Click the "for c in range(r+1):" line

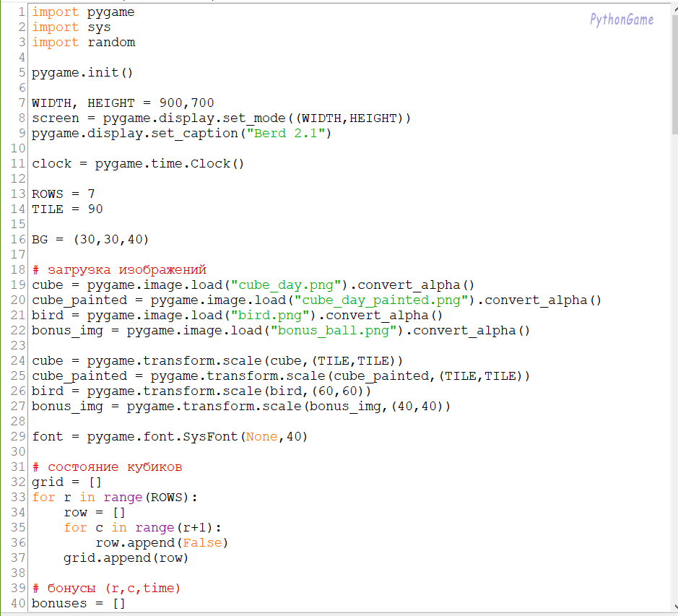pyautogui.click(x=143, y=528)
